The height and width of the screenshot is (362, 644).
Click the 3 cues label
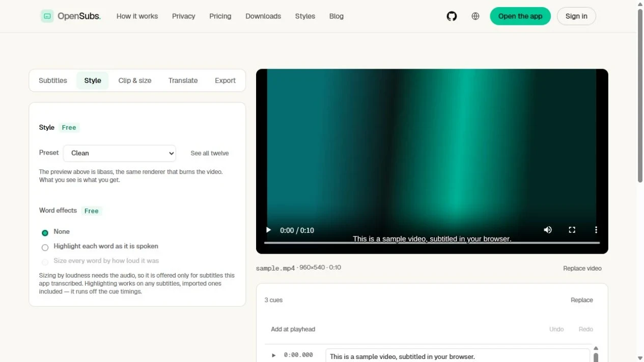tap(273, 300)
